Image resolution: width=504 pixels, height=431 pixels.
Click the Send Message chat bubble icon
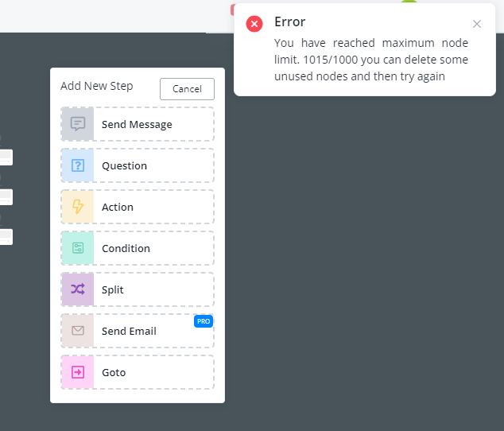pyautogui.click(x=78, y=124)
